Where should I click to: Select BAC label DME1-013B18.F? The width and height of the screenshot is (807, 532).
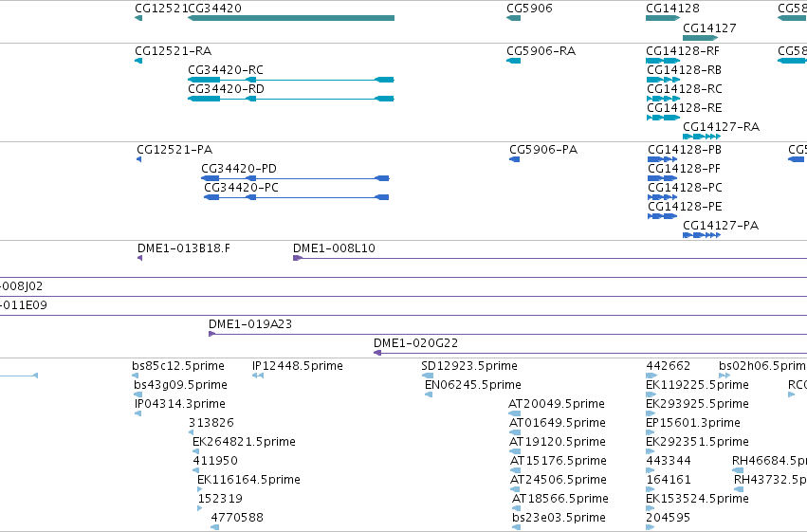[184, 248]
